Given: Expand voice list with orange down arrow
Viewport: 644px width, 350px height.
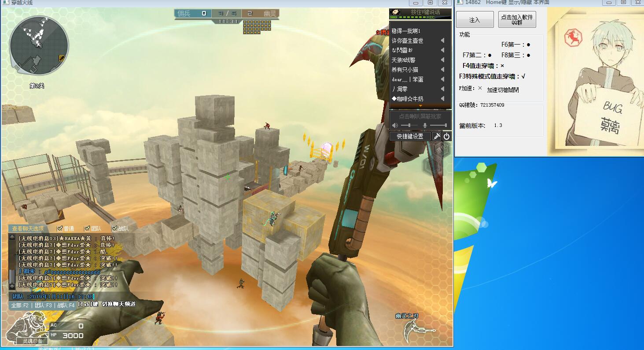Looking at the screenshot, I should click(420, 106).
